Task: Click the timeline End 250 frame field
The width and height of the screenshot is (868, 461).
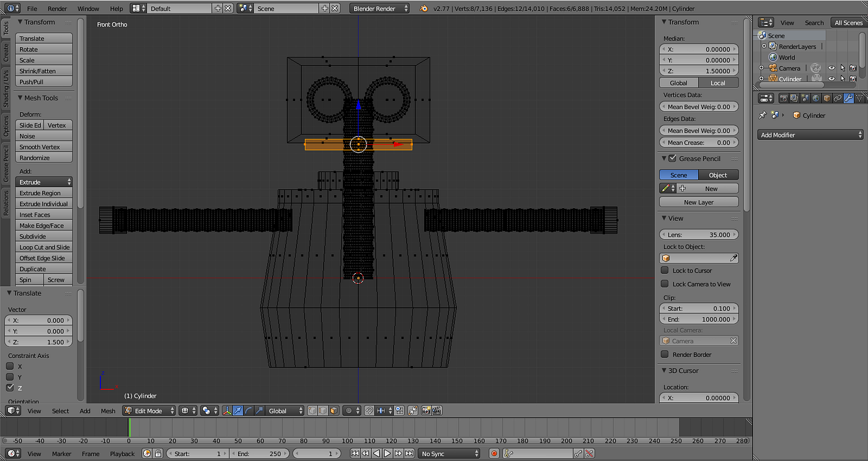Action: [259, 454]
